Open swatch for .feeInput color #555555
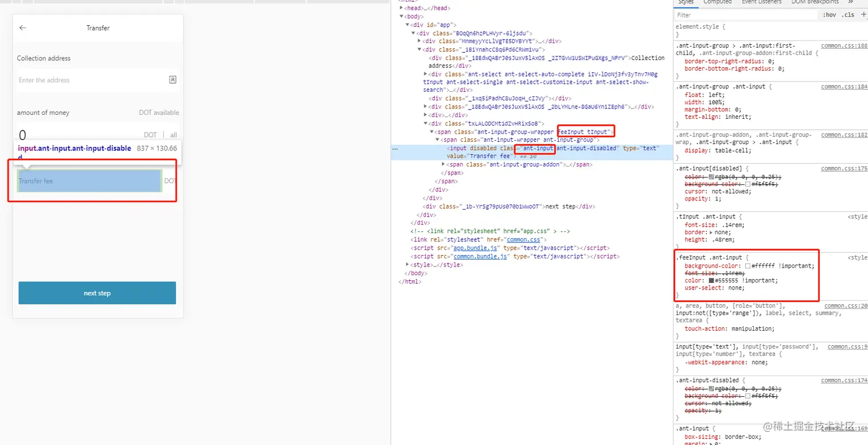This screenshot has width=868, height=445. pos(711,281)
